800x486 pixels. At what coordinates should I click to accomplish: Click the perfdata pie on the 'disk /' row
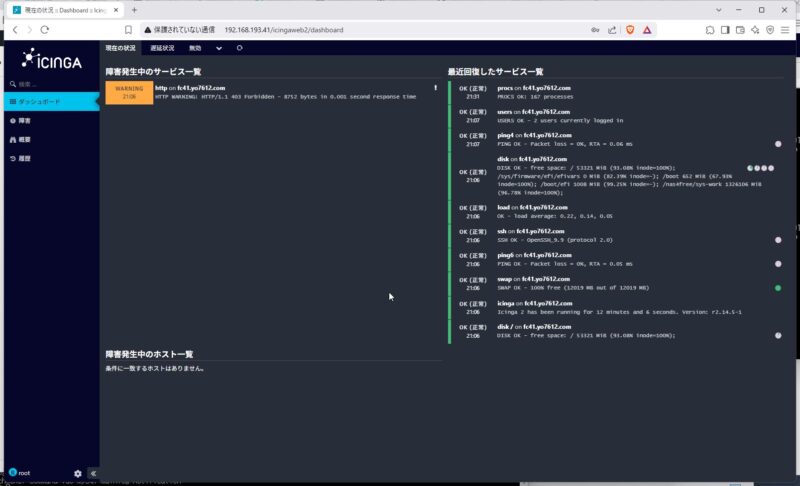[778, 335]
